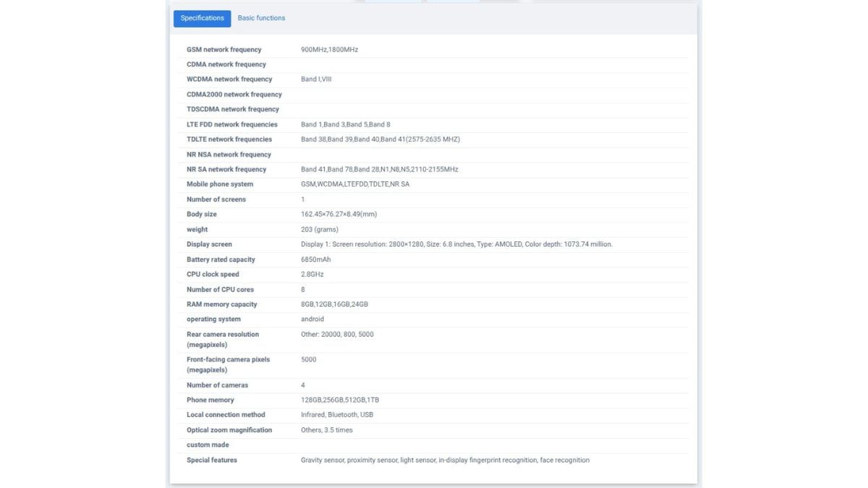Viewport: 868px width, 488px height.
Task: Select the 203 (grams) weight value
Action: [319, 230]
